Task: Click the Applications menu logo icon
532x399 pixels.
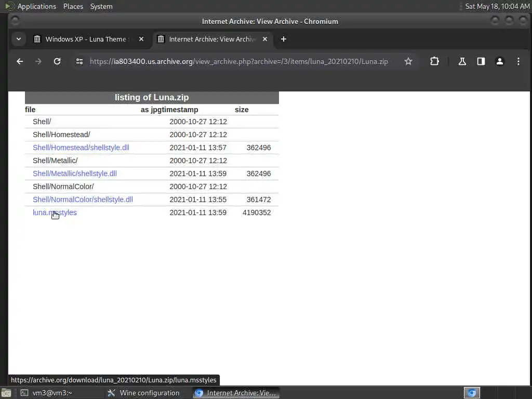Action: (9, 6)
